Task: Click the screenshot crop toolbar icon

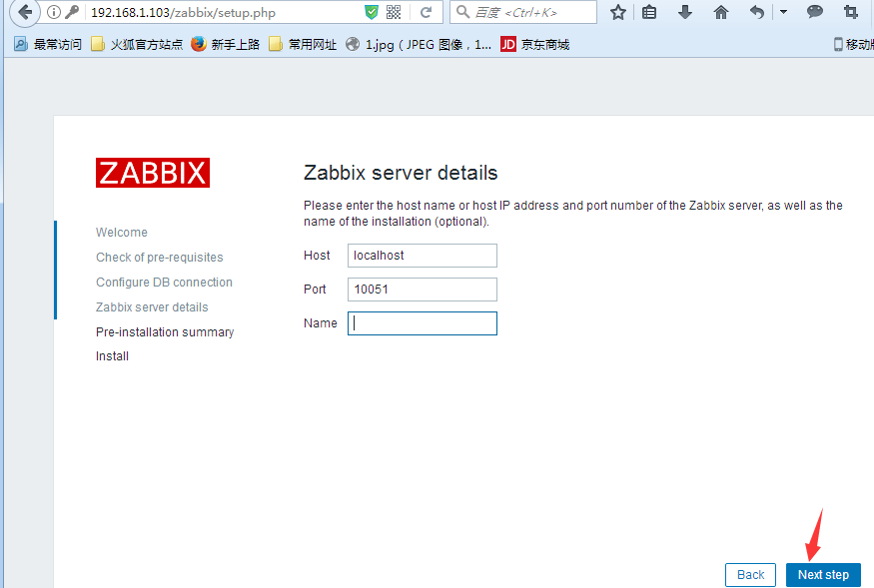Action: coord(851,13)
